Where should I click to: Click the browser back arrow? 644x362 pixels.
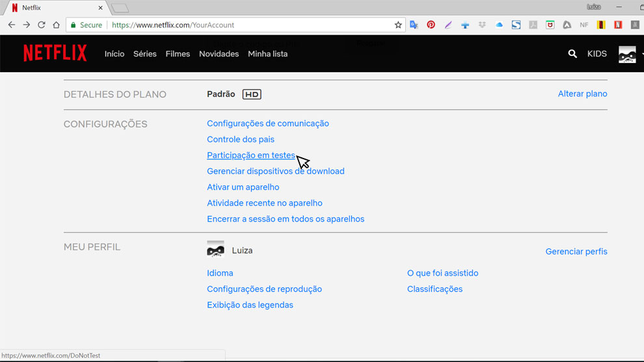(12, 25)
